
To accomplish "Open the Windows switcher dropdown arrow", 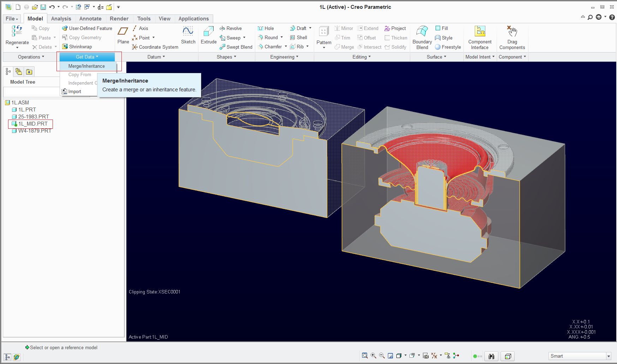I will (94, 7).
